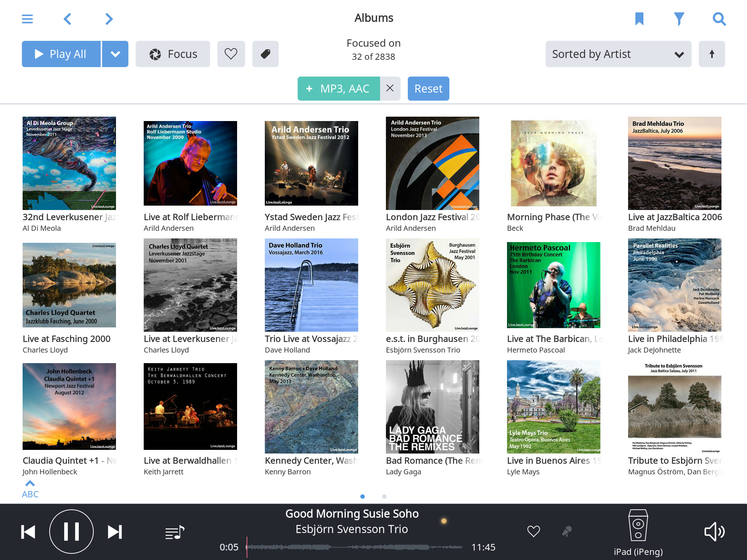This screenshot has width=747, height=560.
Task: Skip to previous track
Action: 28,532
